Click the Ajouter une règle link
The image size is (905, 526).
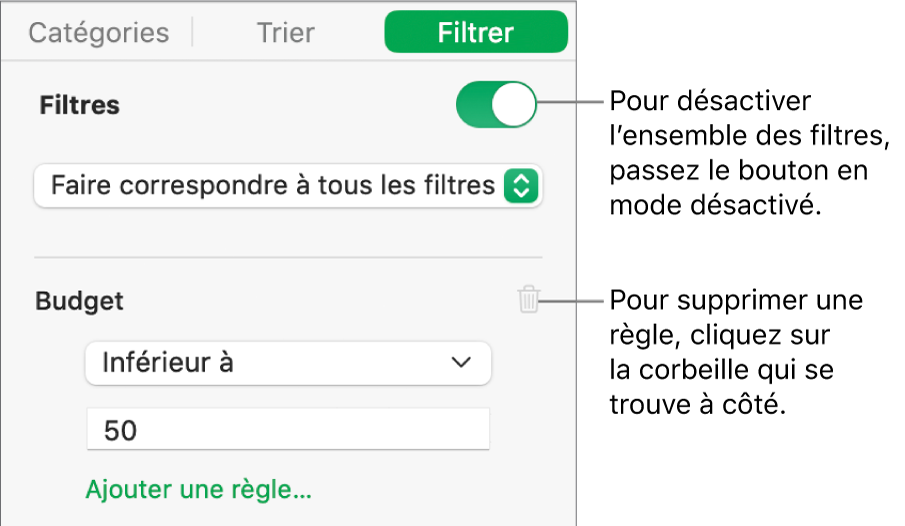click(x=199, y=490)
